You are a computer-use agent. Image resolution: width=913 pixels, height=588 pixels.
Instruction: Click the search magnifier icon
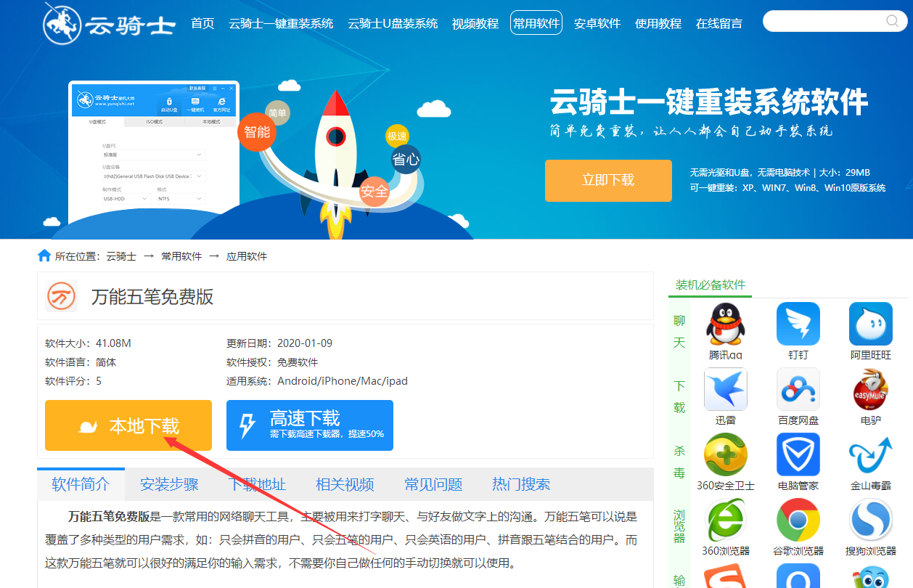pyautogui.click(x=892, y=21)
